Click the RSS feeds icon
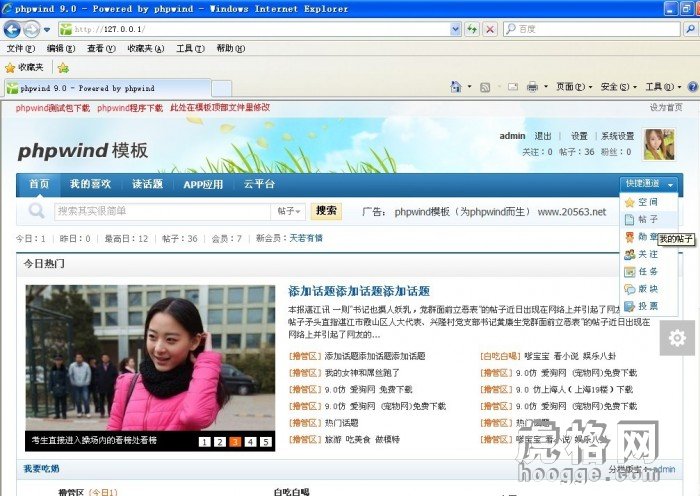 click(485, 87)
